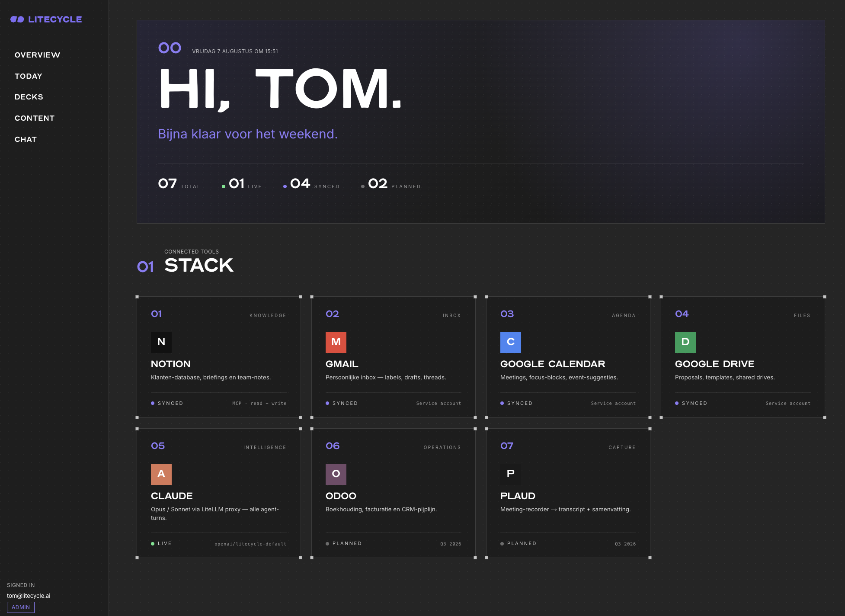Click the STACK section heading
Viewport: 845px width, 616px height.
pos(199,265)
